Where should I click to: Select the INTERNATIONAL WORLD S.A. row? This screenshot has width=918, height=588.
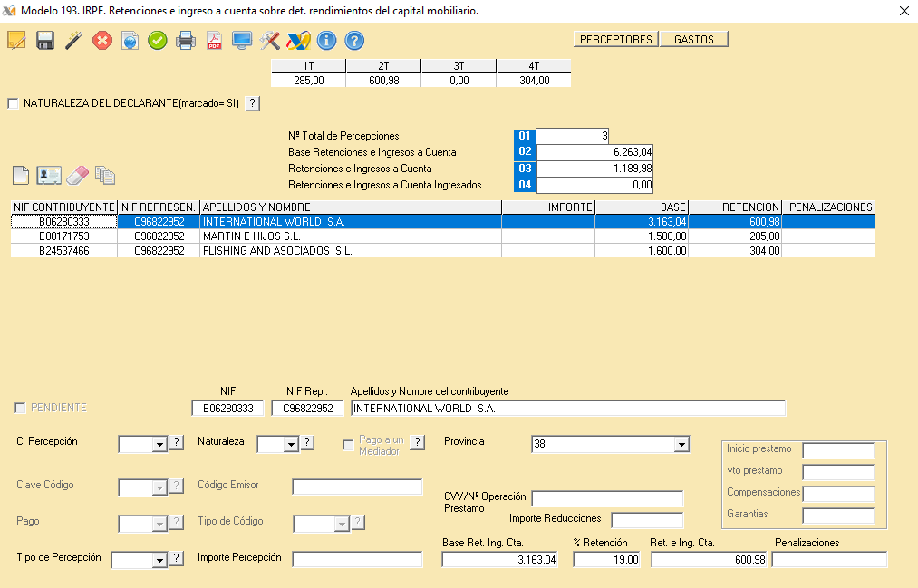442,222
